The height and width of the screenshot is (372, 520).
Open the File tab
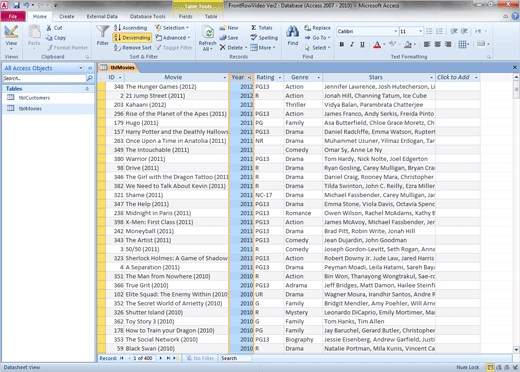pos(13,16)
